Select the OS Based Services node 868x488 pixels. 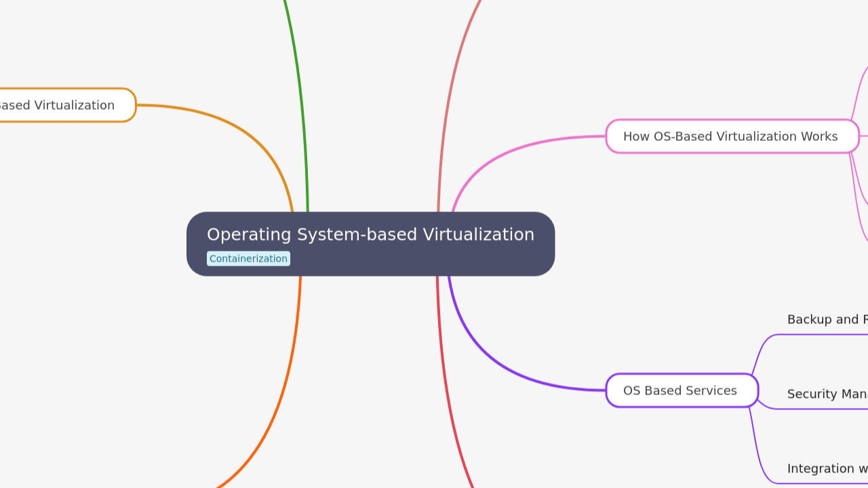click(x=682, y=390)
